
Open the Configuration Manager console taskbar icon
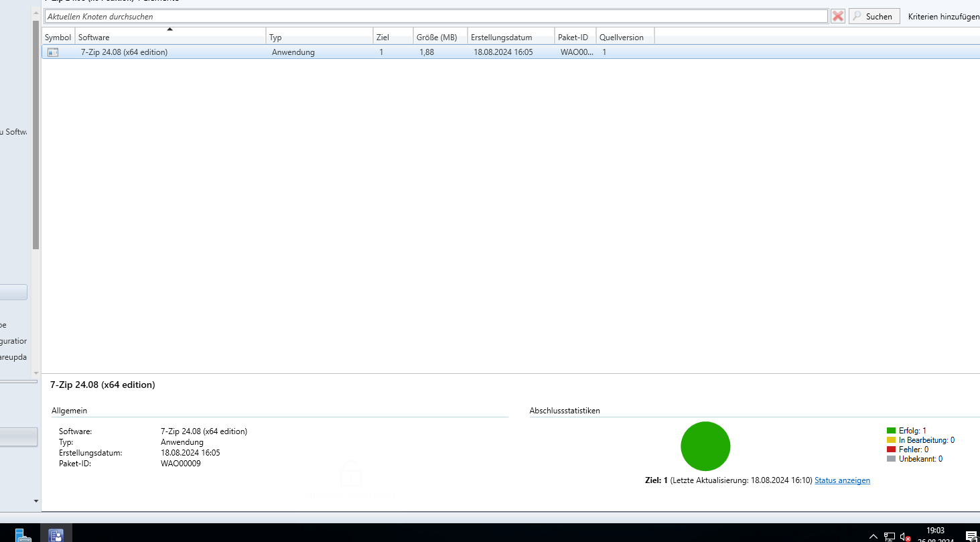pyautogui.click(x=56, y=535)
